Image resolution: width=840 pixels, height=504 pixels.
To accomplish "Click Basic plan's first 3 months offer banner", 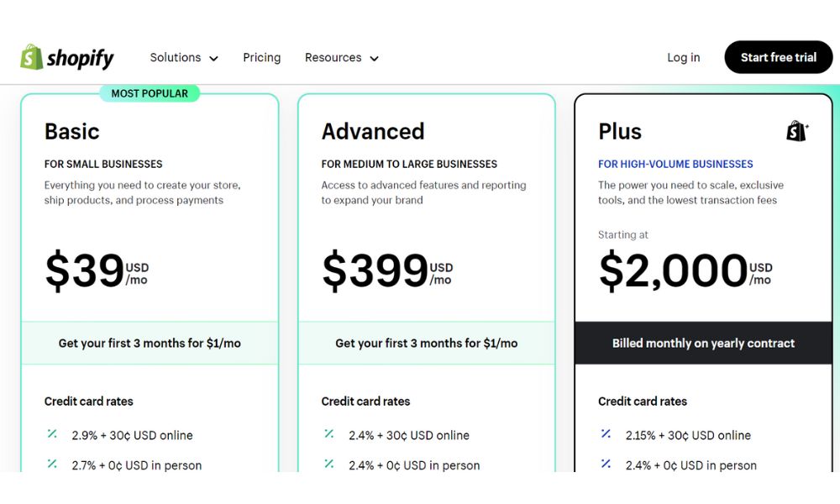I will 150,343.
